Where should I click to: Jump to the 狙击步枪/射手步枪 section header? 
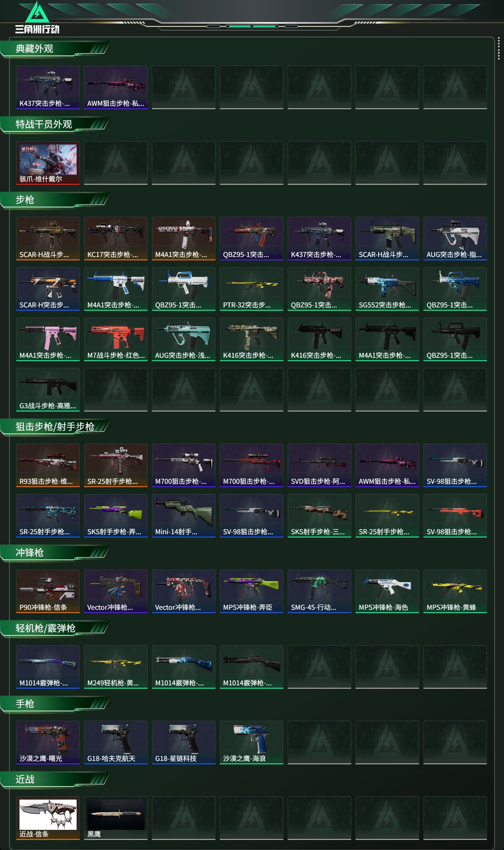(x=55, y=427)
